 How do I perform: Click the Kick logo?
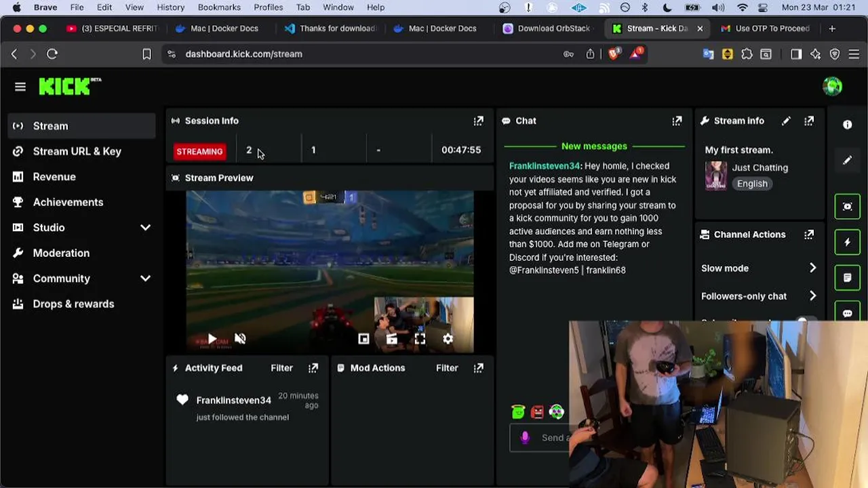70,86
